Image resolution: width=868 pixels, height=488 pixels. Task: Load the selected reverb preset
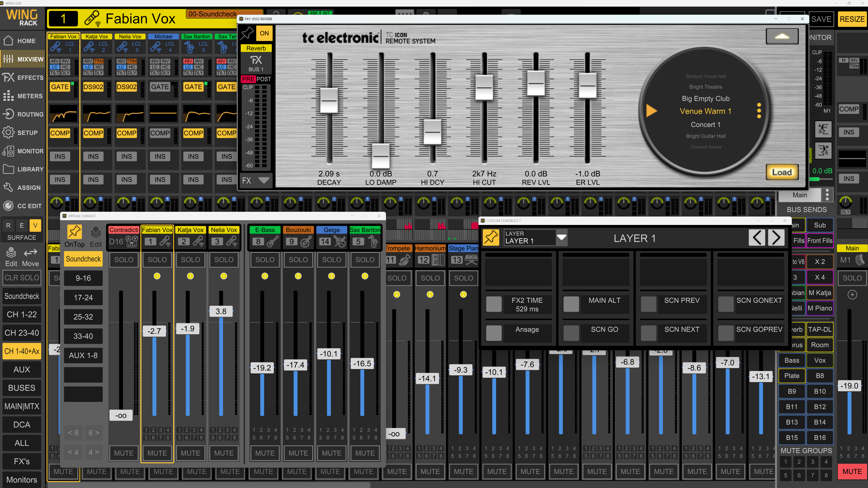pos(782,172)
